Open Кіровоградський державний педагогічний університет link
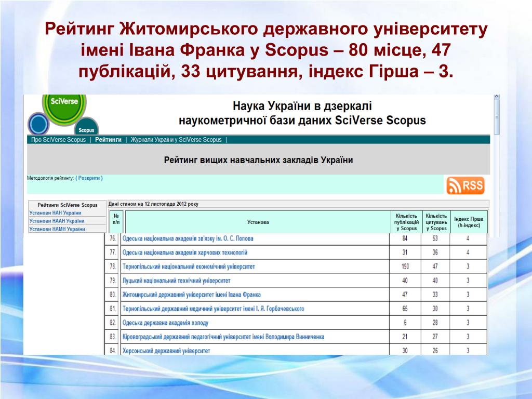Viewport: 532px width, 399px height. (223, 337)
